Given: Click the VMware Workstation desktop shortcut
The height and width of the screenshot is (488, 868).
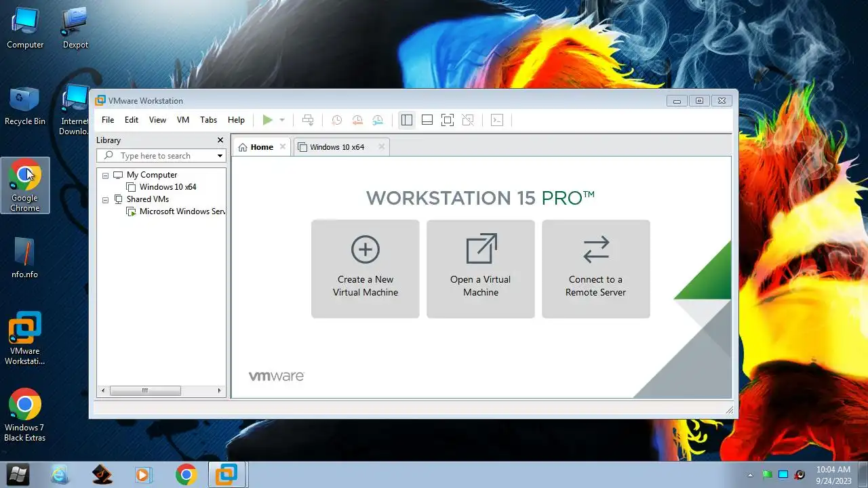Looking at the screenshot, I should 25,338.
